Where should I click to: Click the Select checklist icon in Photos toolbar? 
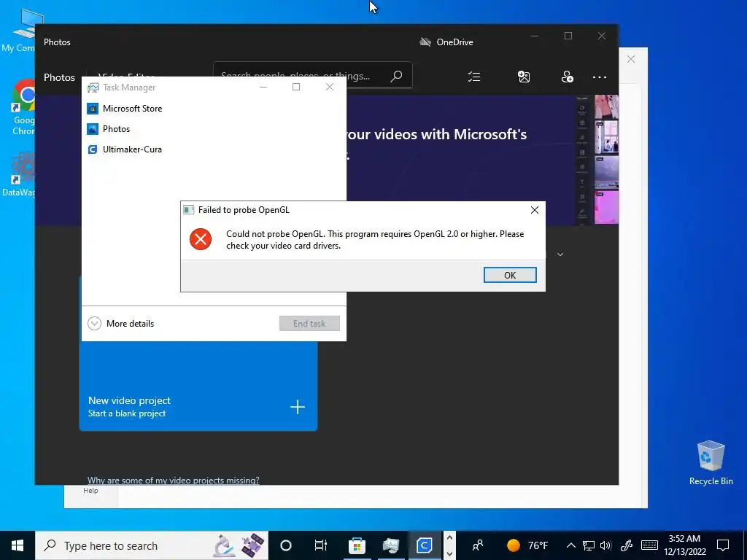tap(474, 77)
